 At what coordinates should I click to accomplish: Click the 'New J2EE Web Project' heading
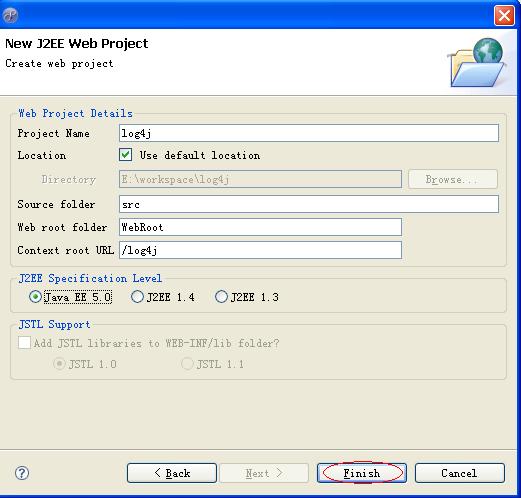pos(77,44)
